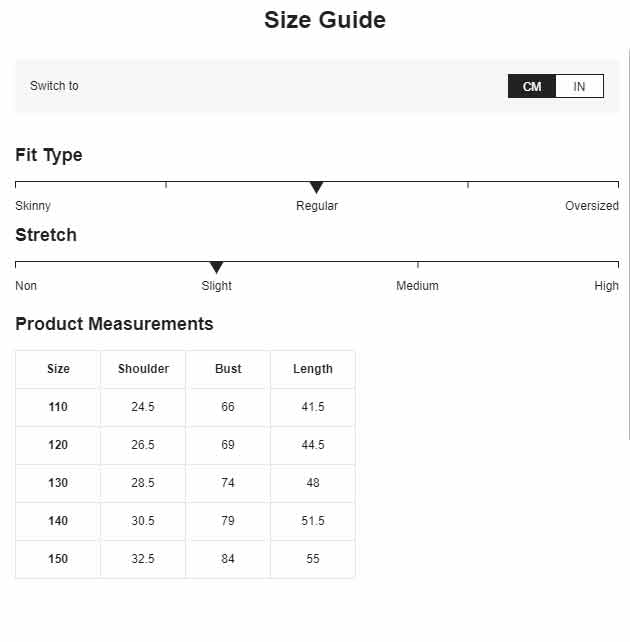The height and width of the screenshot is (642, 630).
Task: Click the Size column header
Action: (x=58, y=369)
